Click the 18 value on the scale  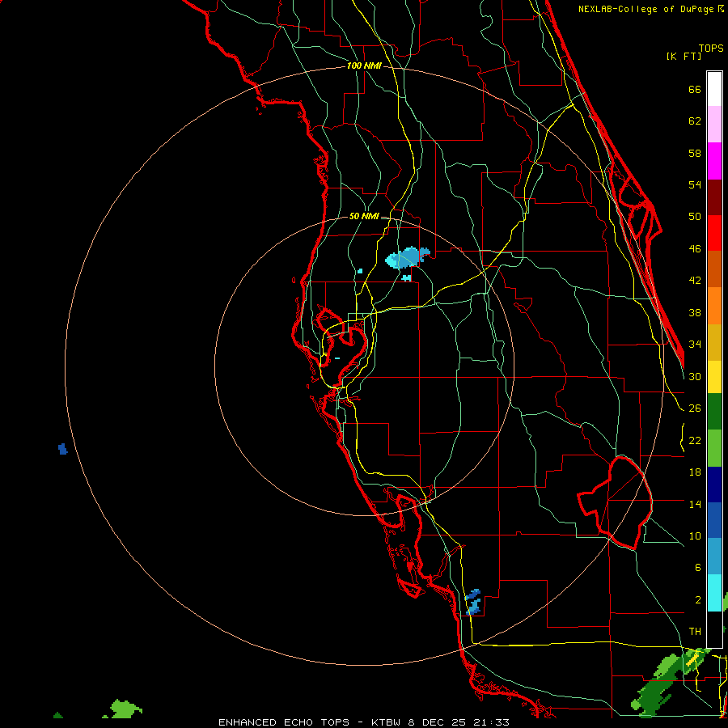coord(695,472)
